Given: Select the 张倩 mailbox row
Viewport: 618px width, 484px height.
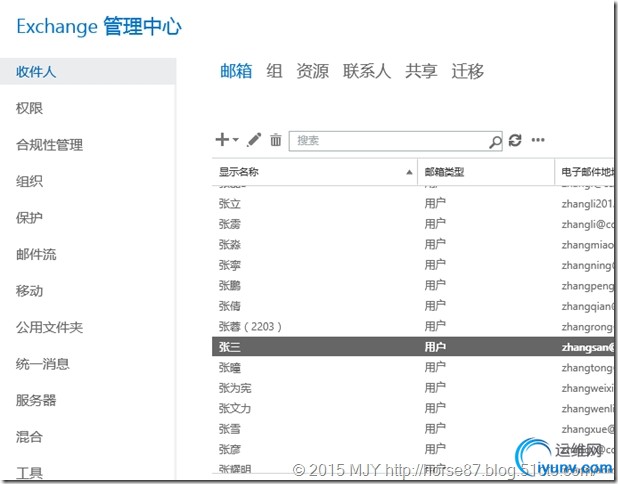Looking at the screenshot, I should tap(413, 306).
